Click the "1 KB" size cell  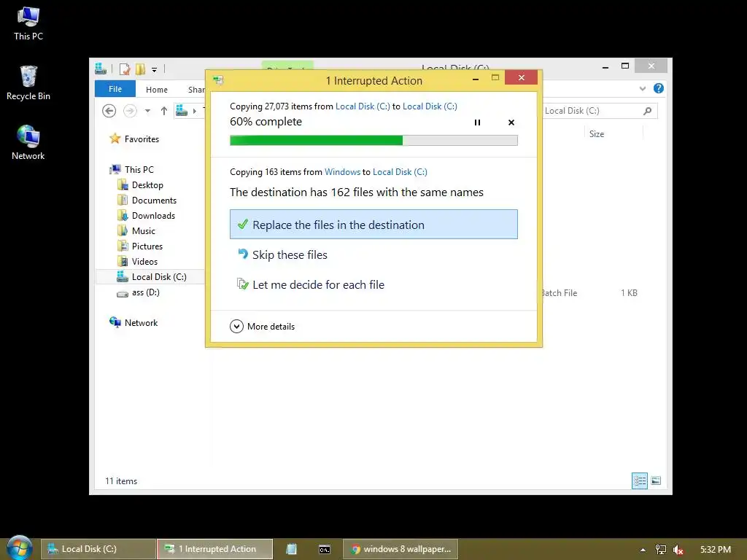tap(629, 293)
